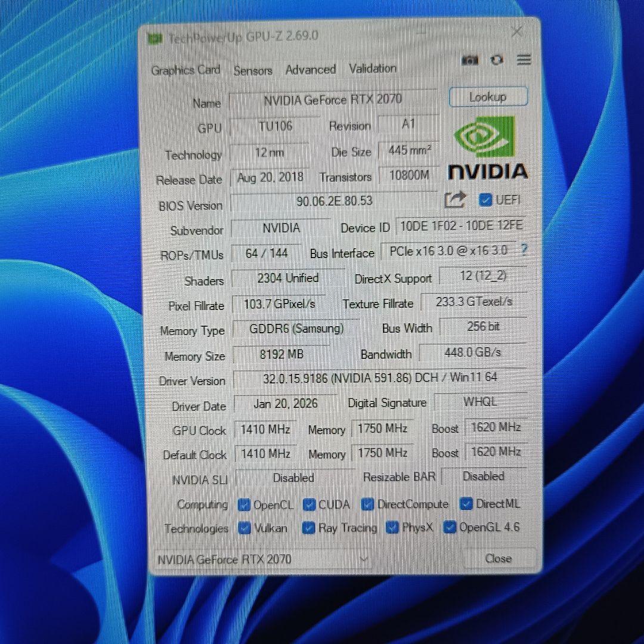Image resolution: width=644 pixels, height=644 pixels.
Task: Click the Subvendor value NVIDIA
Action: pos(281,228)
